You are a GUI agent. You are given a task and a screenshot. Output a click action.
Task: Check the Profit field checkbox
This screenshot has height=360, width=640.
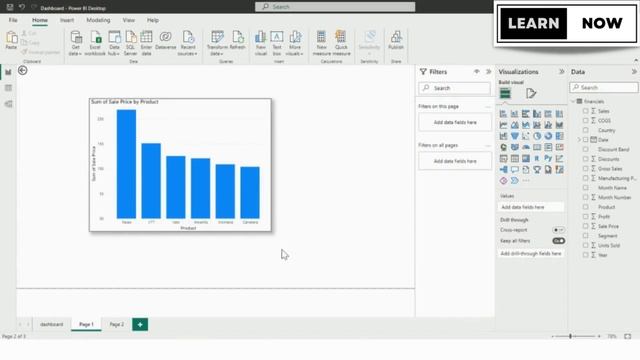pyautogui.click(x=586, y=216)
